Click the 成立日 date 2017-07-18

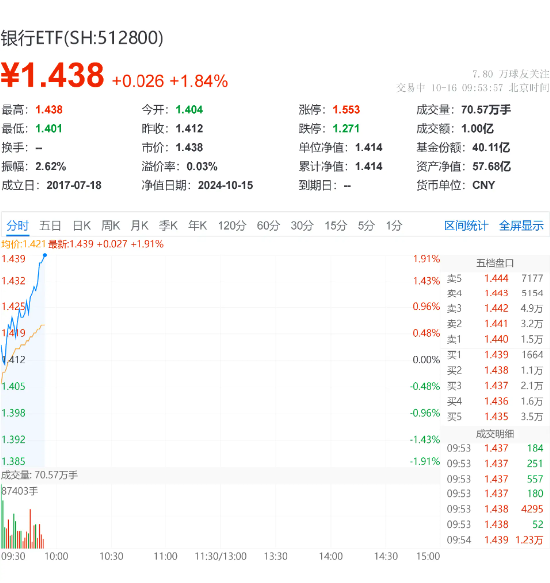pyautogui.click(x=74, y=185)
